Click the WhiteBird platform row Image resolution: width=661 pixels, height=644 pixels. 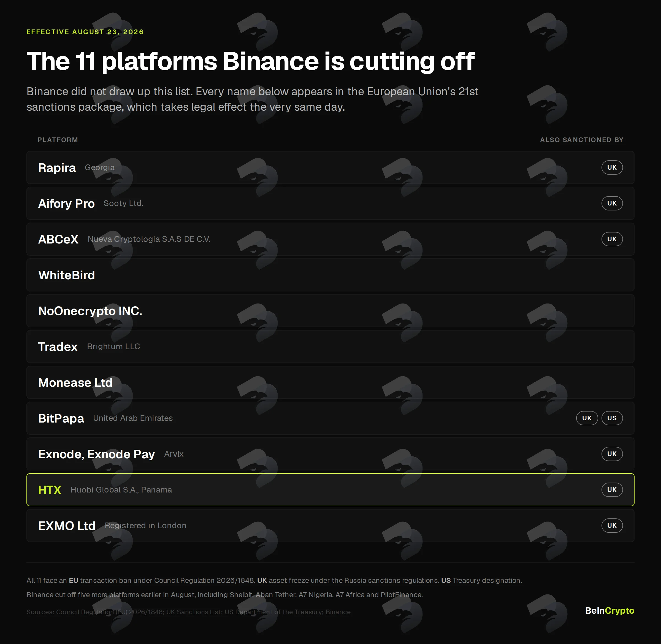(x=330, y=275)
